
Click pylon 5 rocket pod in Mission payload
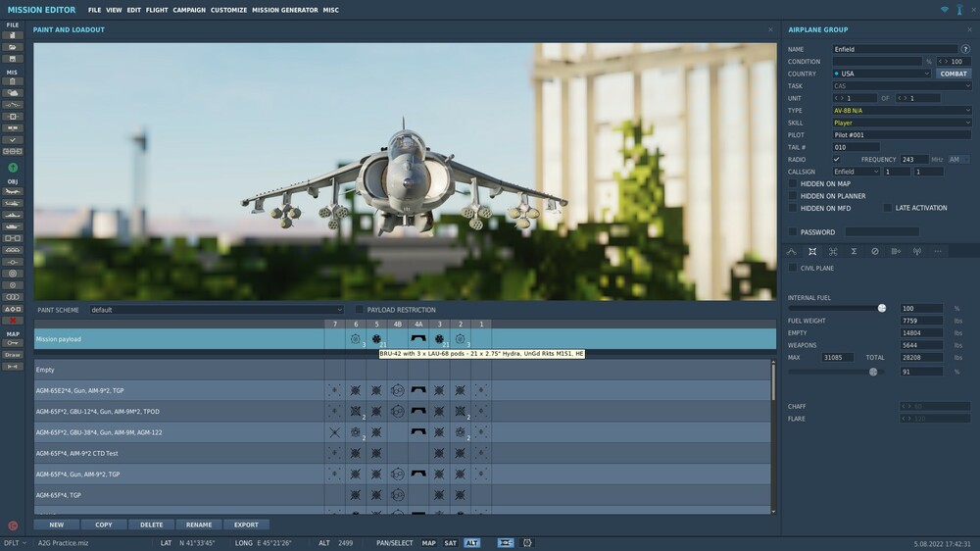point(376,339)
